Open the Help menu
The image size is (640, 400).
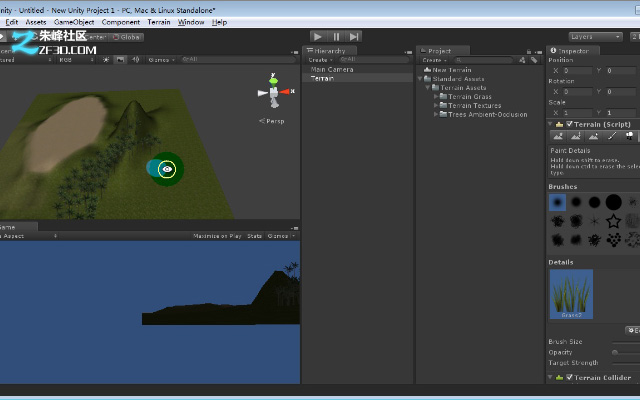point(219,22)
